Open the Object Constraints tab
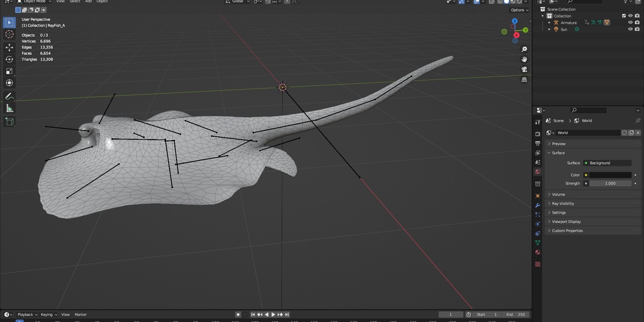 click(538, 233)
